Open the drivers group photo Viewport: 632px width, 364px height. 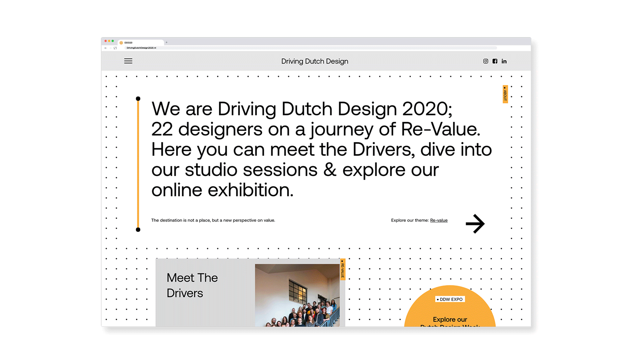tap(297, 295)
